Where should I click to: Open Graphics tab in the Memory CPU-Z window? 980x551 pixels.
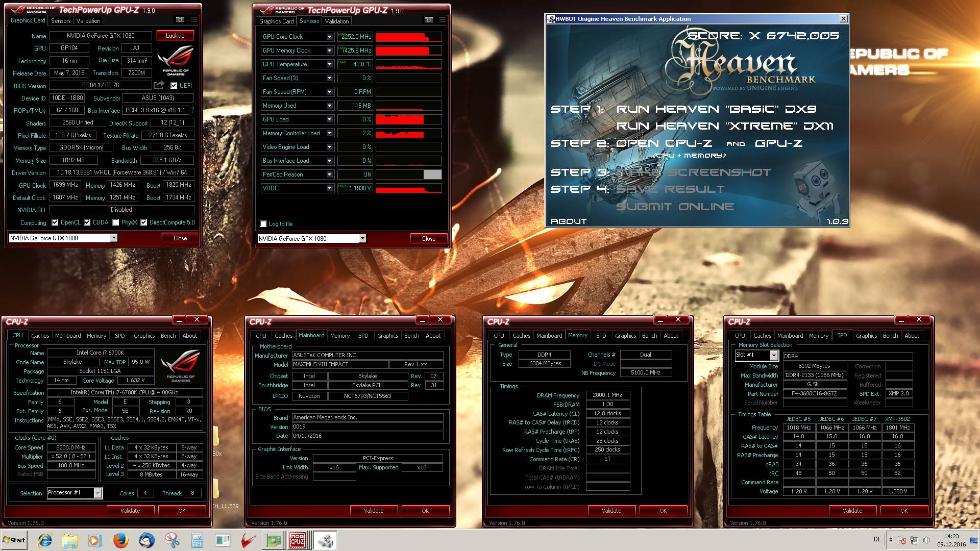(x=626, y=336)
